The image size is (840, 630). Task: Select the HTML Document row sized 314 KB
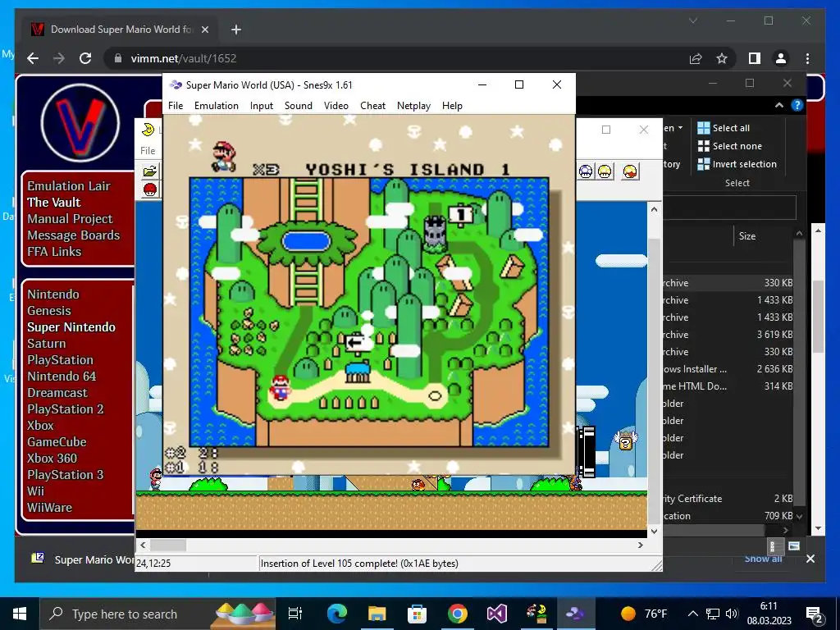728,386
